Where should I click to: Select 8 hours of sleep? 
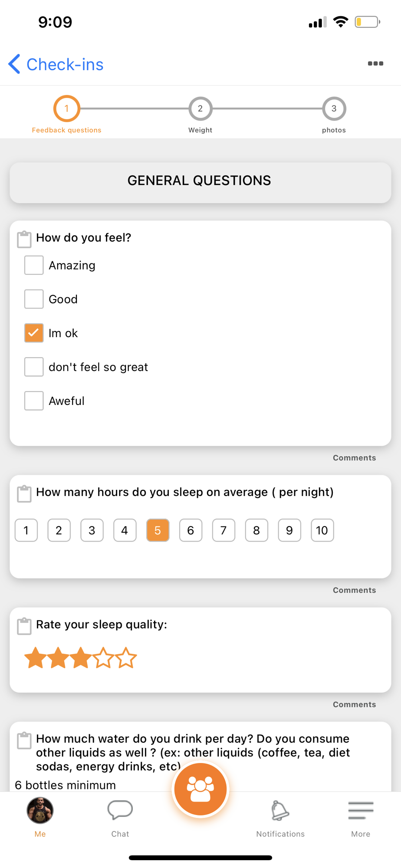tap(256, 530)
